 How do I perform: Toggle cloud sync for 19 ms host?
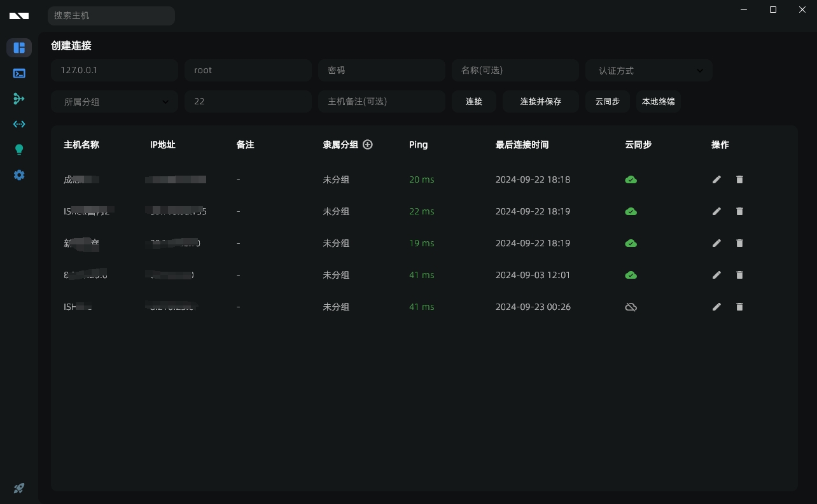point(631,243)
